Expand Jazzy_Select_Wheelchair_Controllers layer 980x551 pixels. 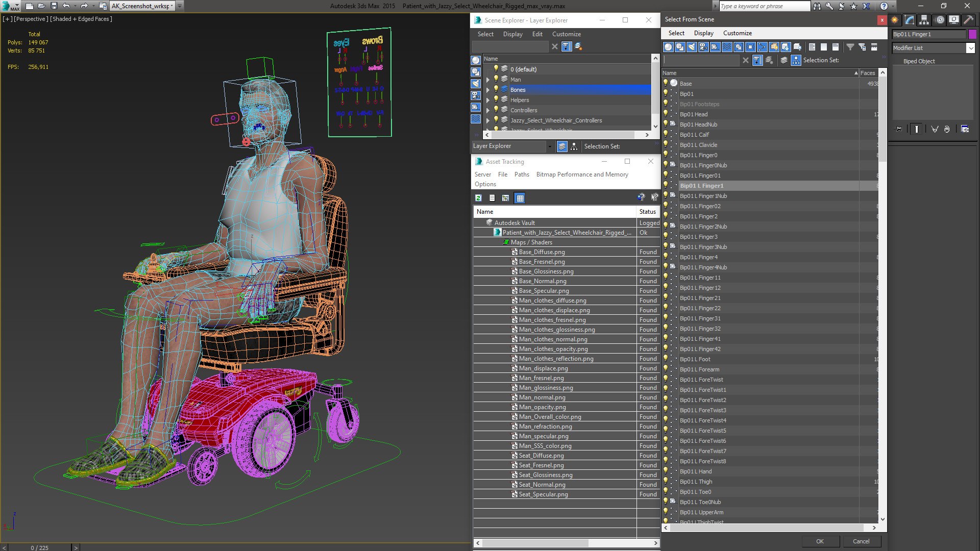(x=488, y=120)
